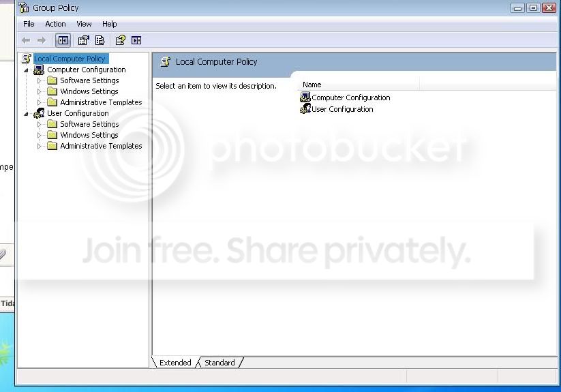Close the Group Policy window
The height and width of the screenshot is (392, 561).
click(549, 8)
